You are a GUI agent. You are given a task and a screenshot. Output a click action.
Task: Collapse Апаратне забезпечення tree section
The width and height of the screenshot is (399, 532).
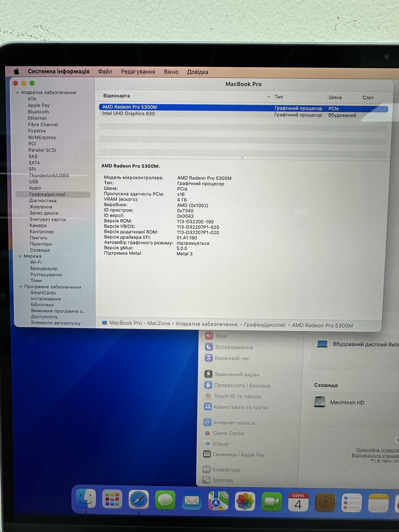[17, 92]
